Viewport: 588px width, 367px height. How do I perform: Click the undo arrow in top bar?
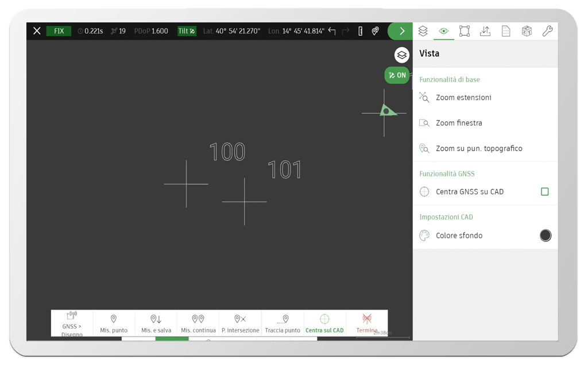click(x=332, y=31)
